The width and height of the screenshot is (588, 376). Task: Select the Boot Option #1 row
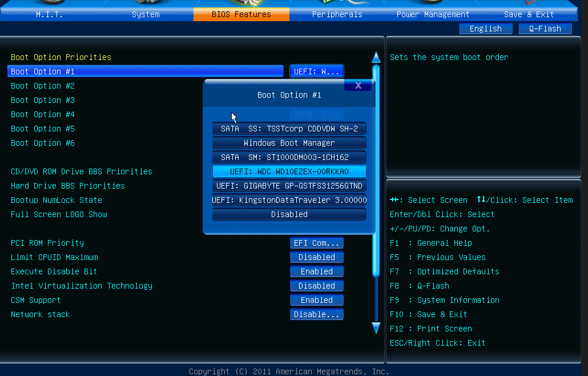coord(146,71)
